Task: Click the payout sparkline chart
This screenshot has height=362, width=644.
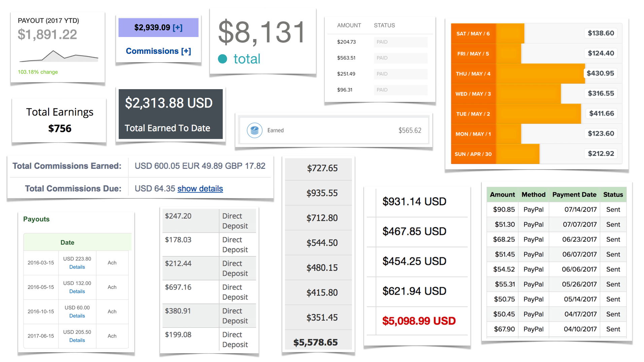Action: (x=59, y=56)
